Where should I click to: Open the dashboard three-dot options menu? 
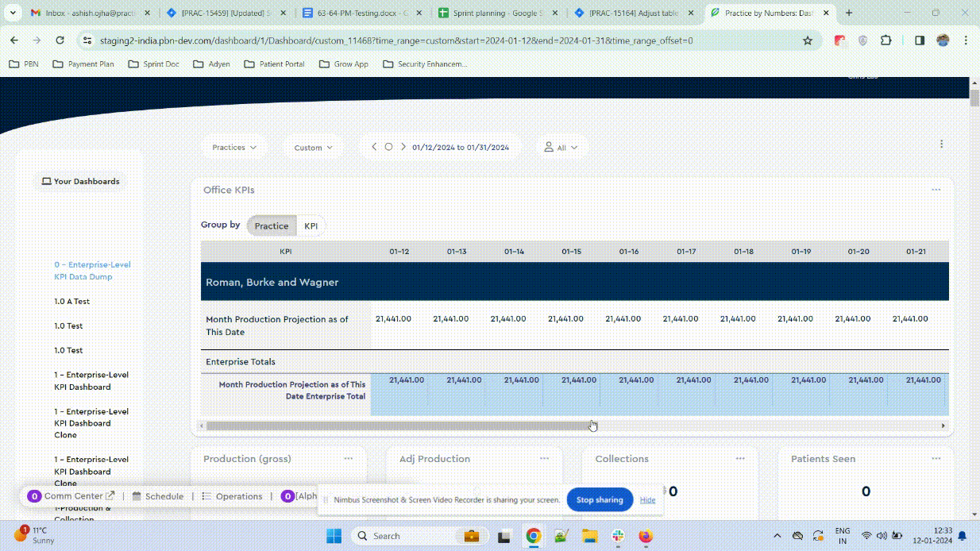pos(941,144)
